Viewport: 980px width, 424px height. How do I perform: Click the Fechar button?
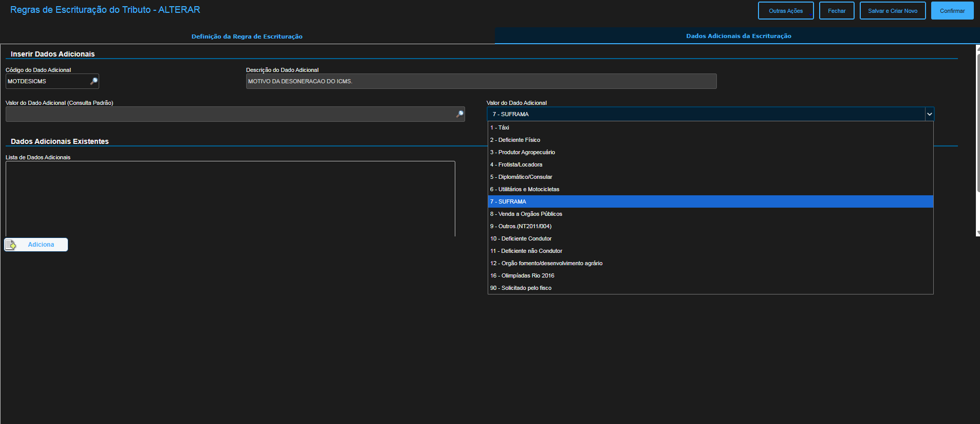tap(836, 11)
